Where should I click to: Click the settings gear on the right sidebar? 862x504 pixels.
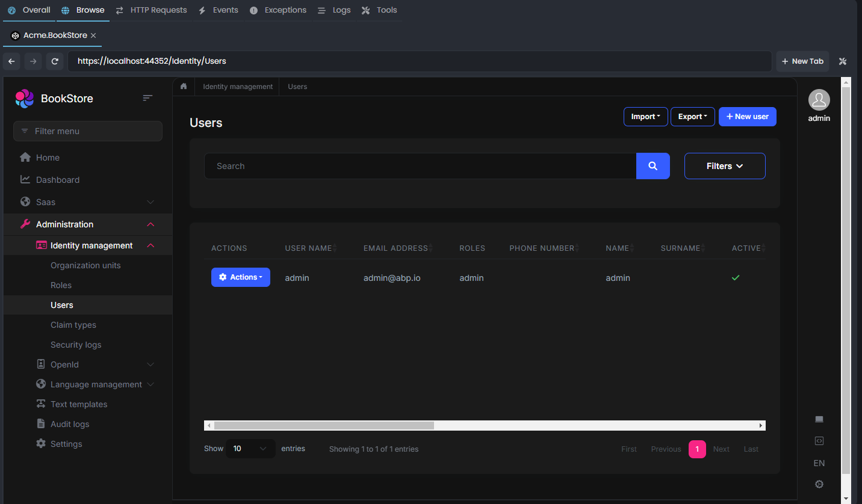[x=819, y=484]
